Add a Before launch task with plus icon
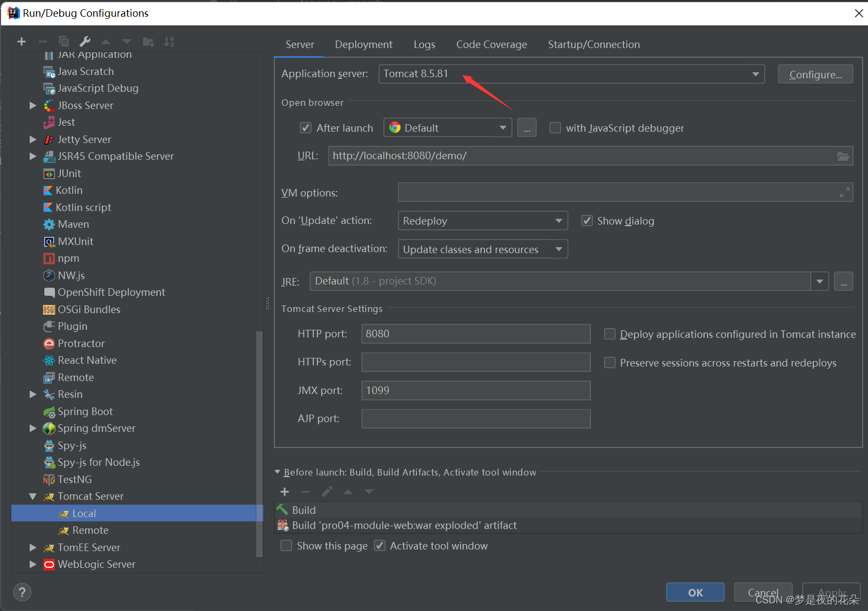868x611 pixels. pos(285,492)
